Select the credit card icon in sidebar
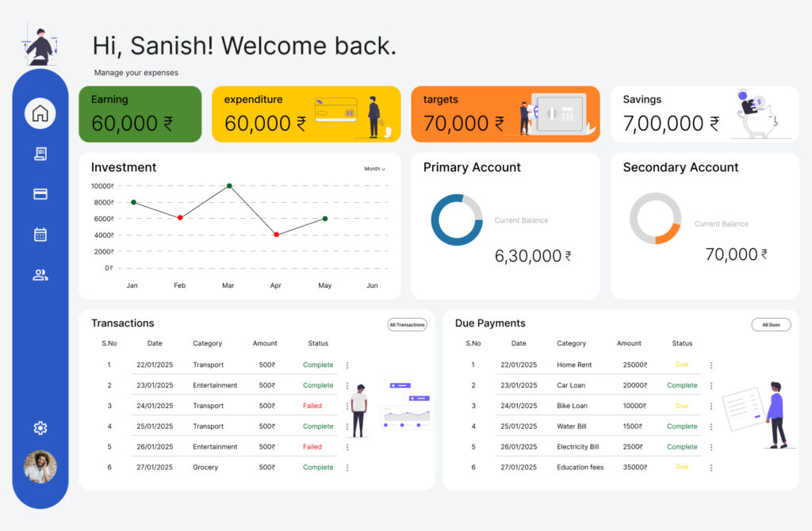The width and height of the screenshot is (812, 531). coord(40,194)
